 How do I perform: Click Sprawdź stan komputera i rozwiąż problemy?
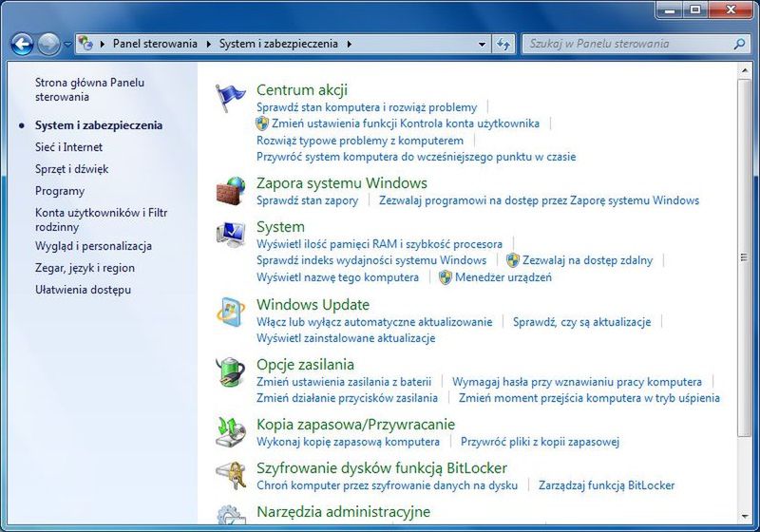(367, 107)
